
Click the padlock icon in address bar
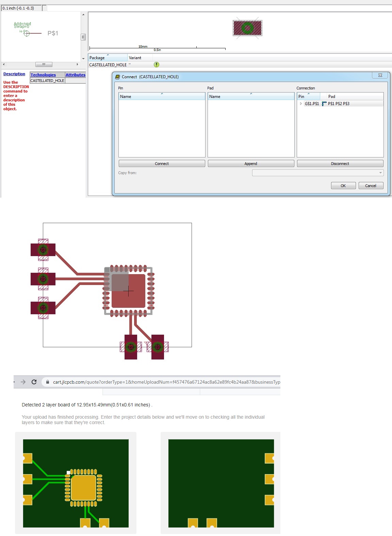click(48, 382)
